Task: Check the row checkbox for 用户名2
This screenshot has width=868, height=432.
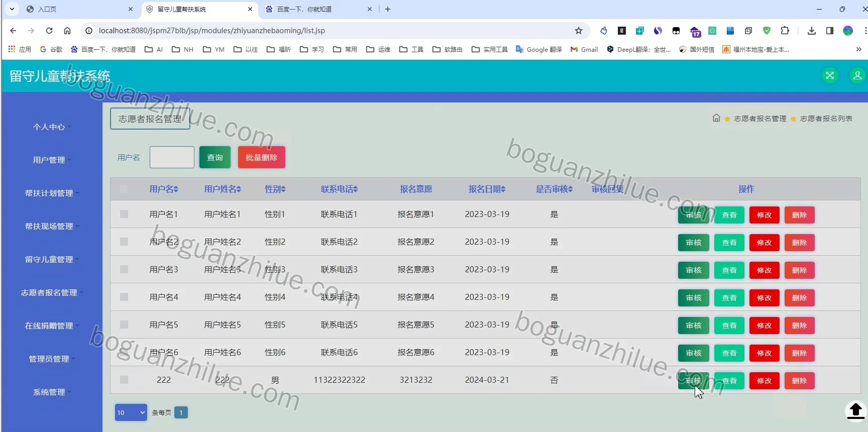Action: pyautogui.click(x=124, y=242)
